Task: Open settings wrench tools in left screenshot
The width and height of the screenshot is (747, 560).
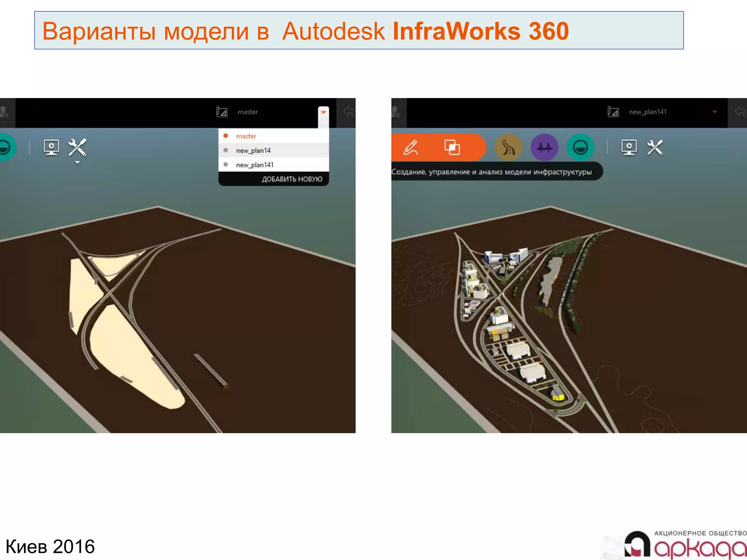Action: [77, 148]
